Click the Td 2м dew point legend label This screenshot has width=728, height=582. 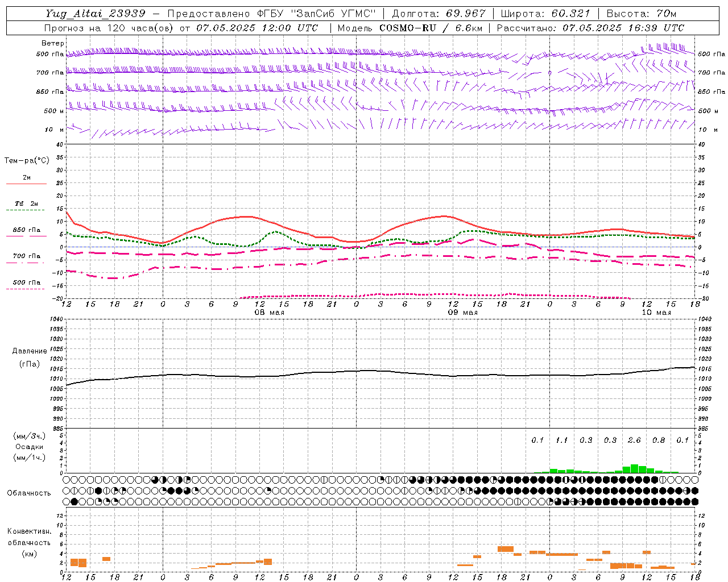tap(27, 203)
